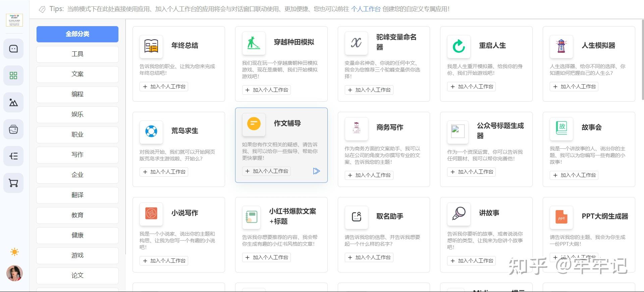The image size is (644, 292).
Task: Click the 驼峰变量命名器 x icon
Action: [356, 43]
